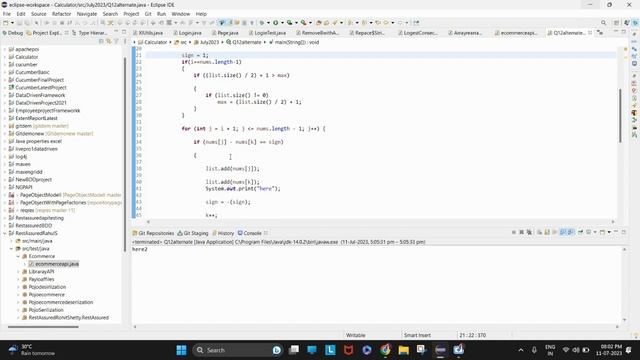Viewport: 640px width, 360px height.
Task: Click the Pin Console icon
Action: 580,232
